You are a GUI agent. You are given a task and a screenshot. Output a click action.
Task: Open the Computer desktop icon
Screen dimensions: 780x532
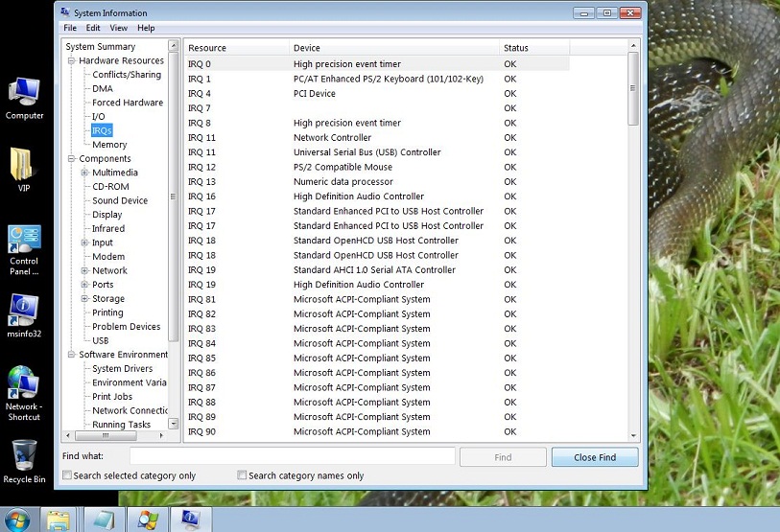coord(24,99)
